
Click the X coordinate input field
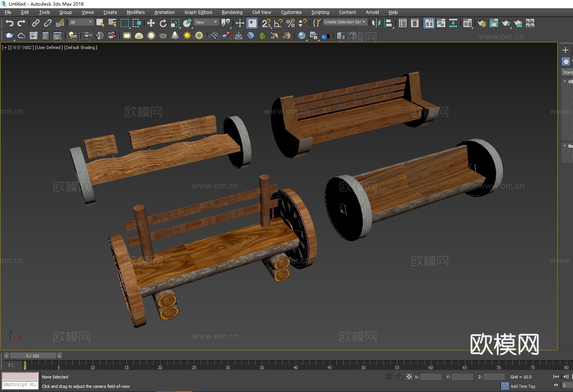(x=431, y=377)
